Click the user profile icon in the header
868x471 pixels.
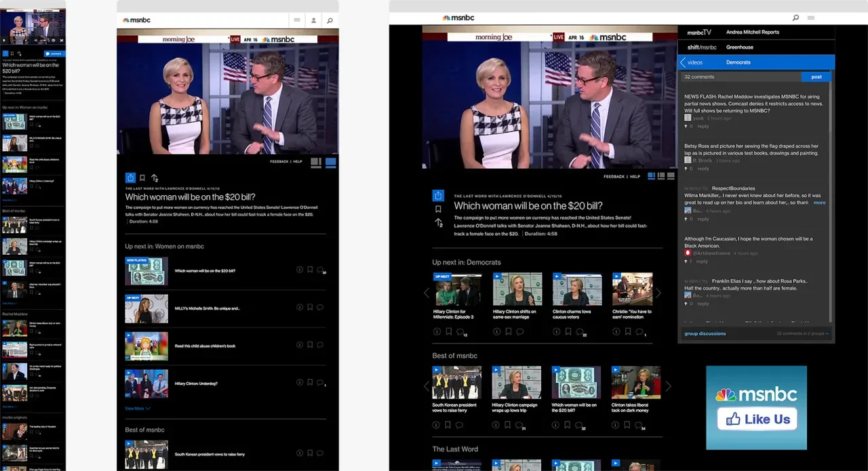click(313, 20)
